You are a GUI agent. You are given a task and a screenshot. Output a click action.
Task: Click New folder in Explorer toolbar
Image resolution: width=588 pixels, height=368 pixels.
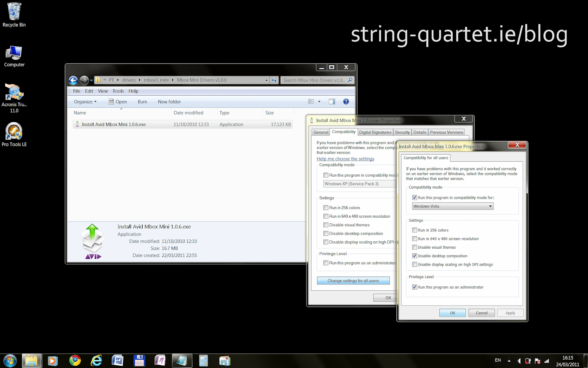pos(169,102)
